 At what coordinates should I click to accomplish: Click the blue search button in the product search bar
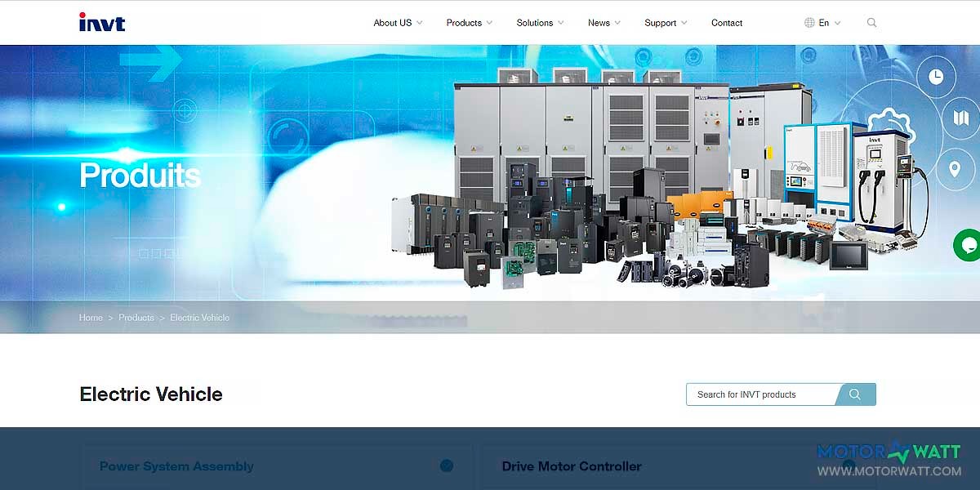point(854,394)
